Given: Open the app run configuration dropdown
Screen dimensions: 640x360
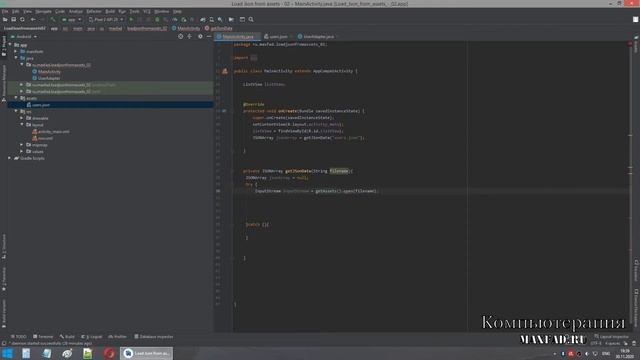Looking at the screenshot, I should [x=71, y=19].
